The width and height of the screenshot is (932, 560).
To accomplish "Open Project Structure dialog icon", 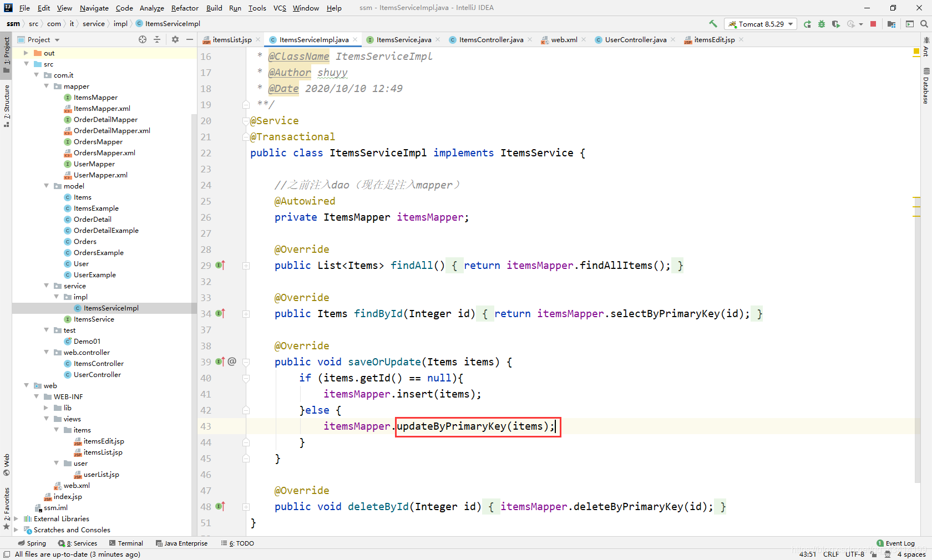I will pos(892,24).
